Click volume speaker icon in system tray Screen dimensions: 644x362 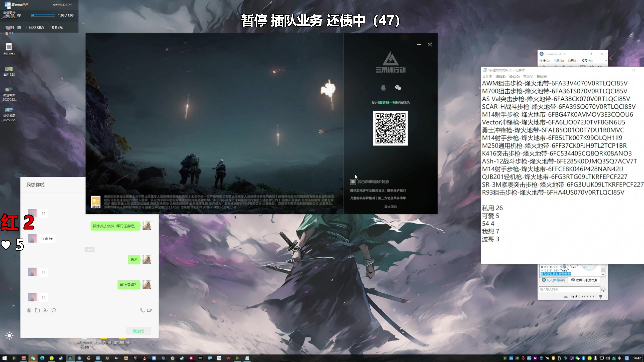point(608,358)
